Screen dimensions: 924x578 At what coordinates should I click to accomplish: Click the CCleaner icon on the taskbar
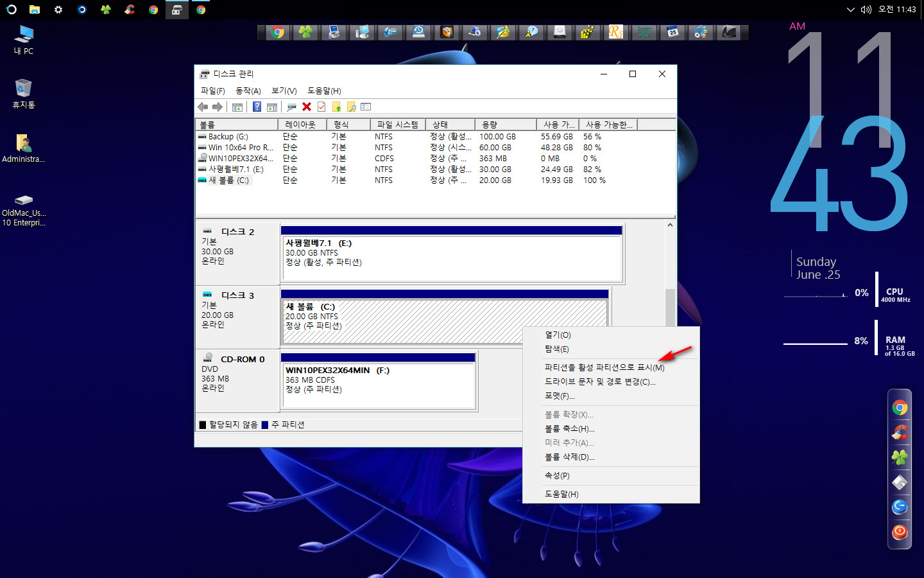[130, 10]
